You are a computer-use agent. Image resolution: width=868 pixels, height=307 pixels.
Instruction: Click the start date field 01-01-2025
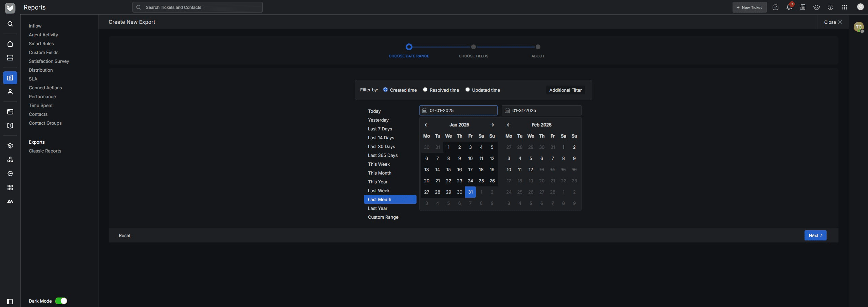[x=458, y=110]
